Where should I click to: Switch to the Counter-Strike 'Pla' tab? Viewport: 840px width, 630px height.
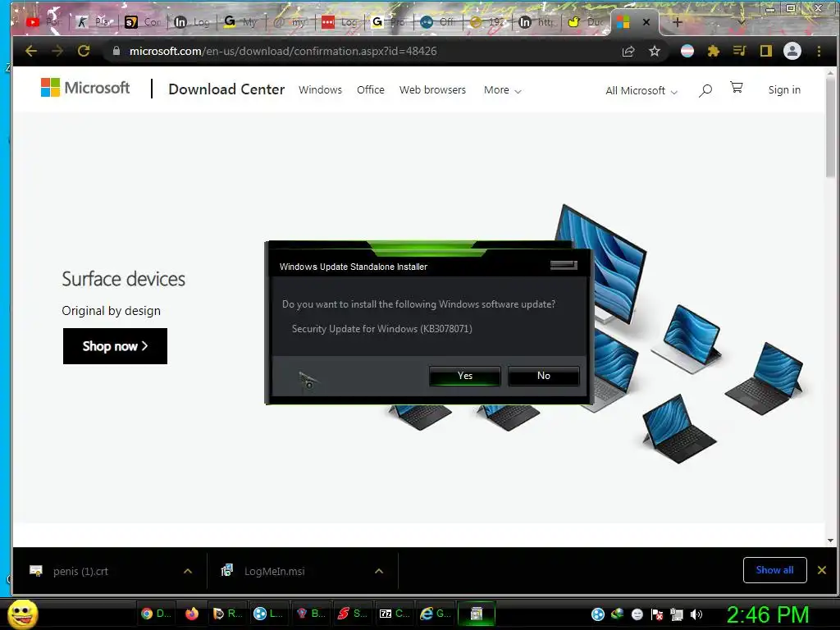(x=93, y=22)
